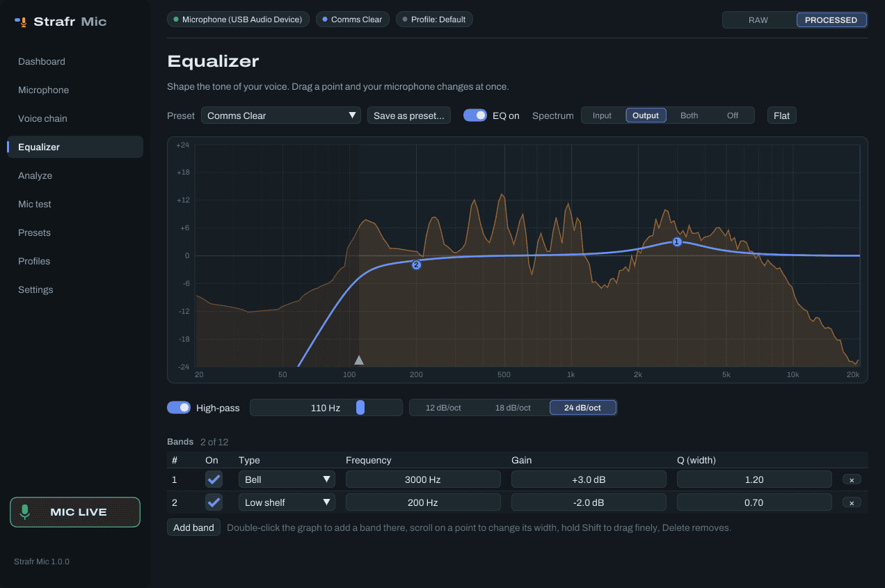Open Profiles in the sidebar
885x588 pixels.
75,261
